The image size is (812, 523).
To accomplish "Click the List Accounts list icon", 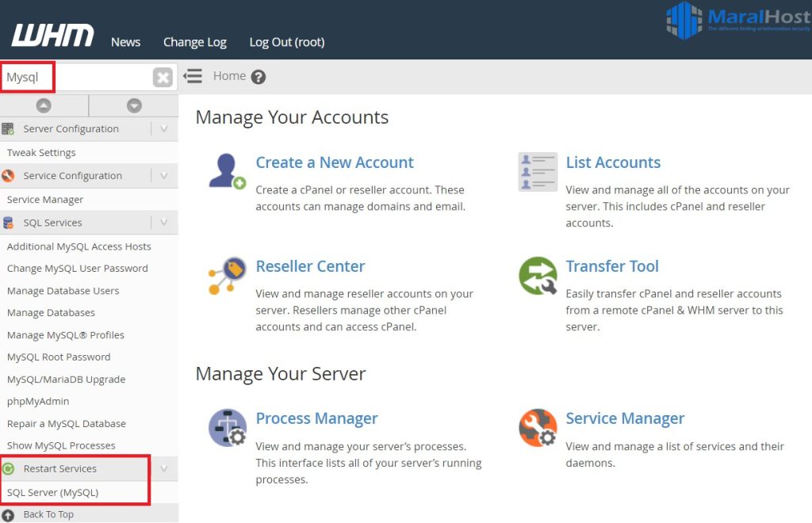I will pos(538,172).
